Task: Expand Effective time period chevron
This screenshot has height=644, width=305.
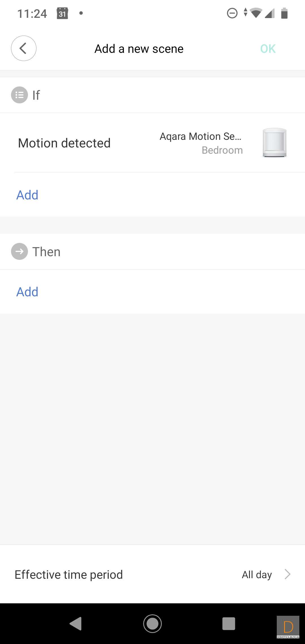Action: 287,574
